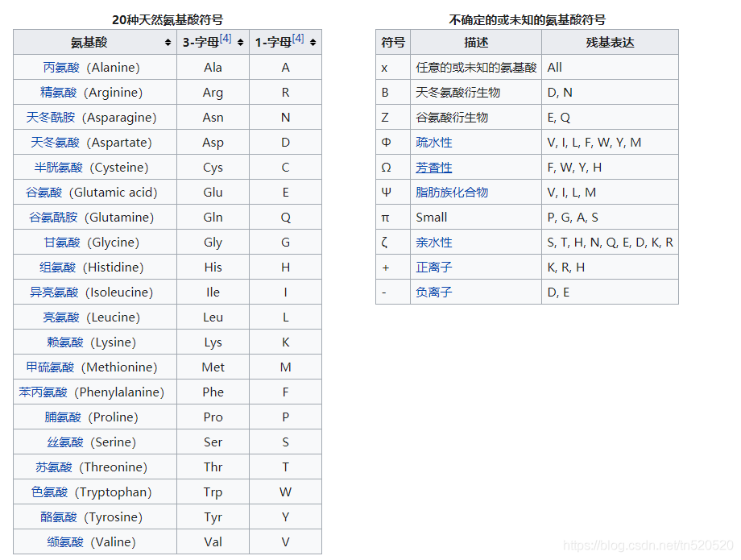Select the 'Glu' three-letter code cell
741x560 pixels.
click(x=213, y=193)
